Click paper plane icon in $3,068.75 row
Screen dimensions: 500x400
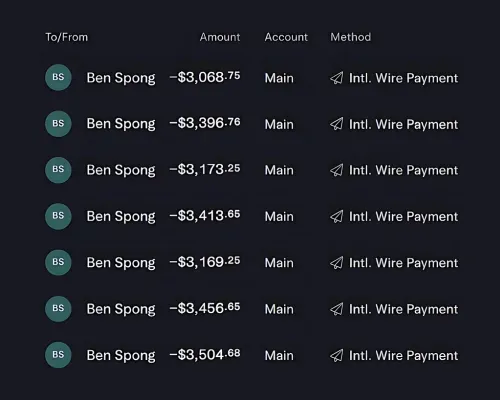tap(336, 78)
